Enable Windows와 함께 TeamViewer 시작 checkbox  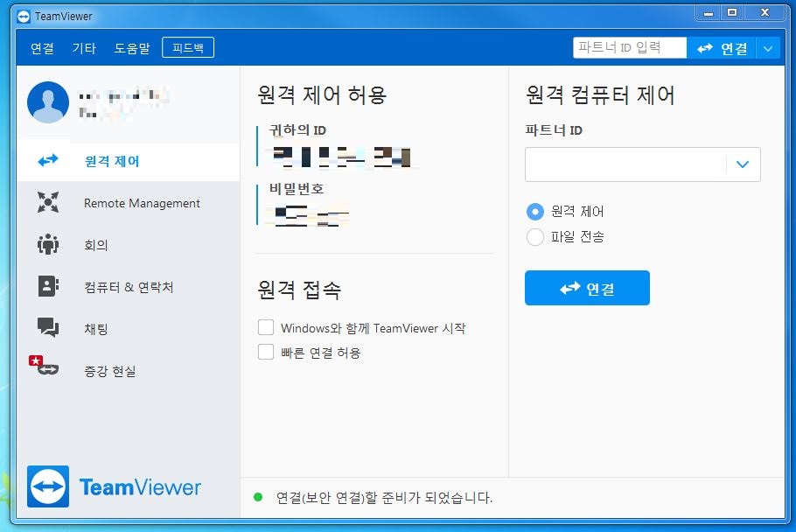[266, 327]
